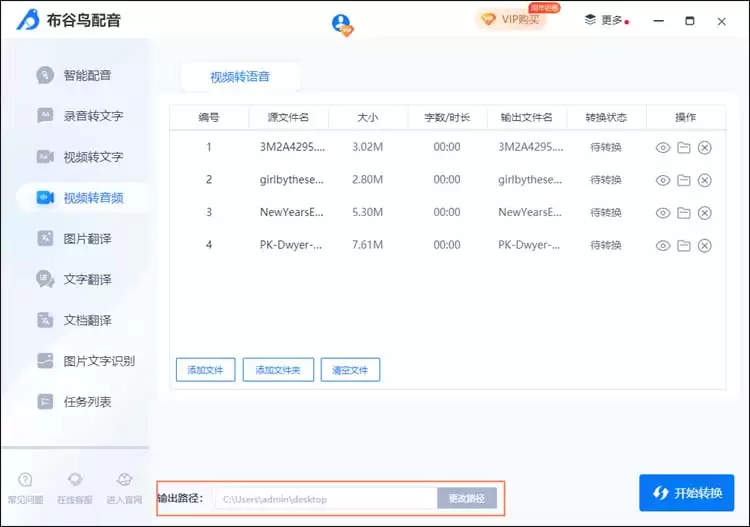
Task: Click 添加文件 button
Action: coord(206,370)
